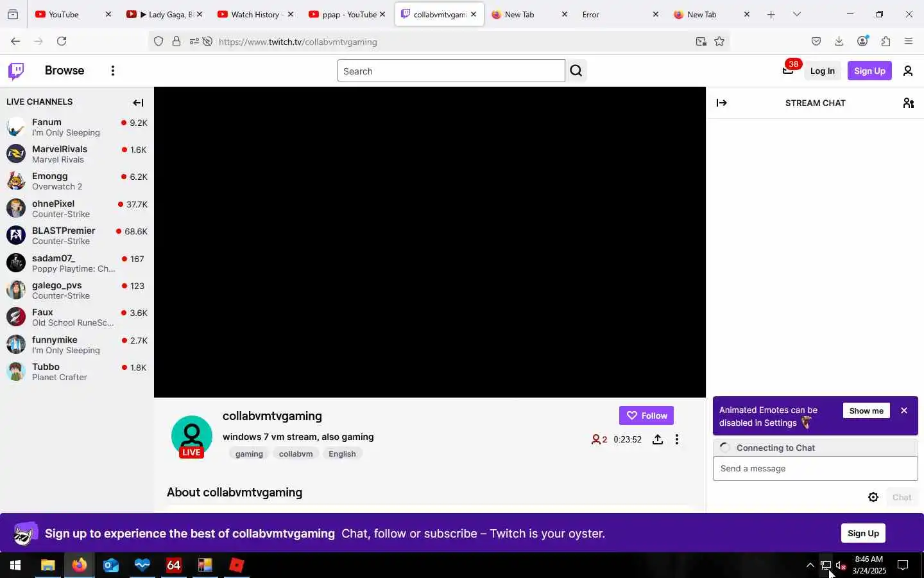This screenshot has height=578, width=924.
Task: Click the tracking protection shield icon
Action: (x=158, y=42)
